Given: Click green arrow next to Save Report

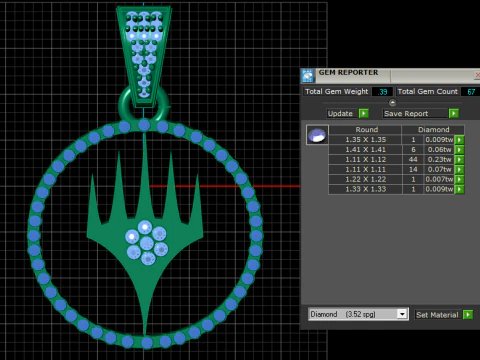Looking at the screenshot, I should pos(454,114).
